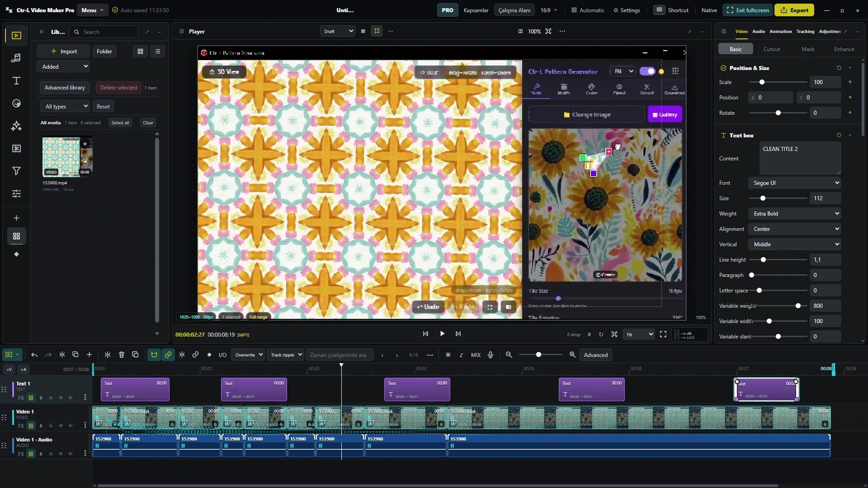Toggle FX on Video 1 - Audio track
This screenshot has height=488, width=868.
click(x=21, y=454)
